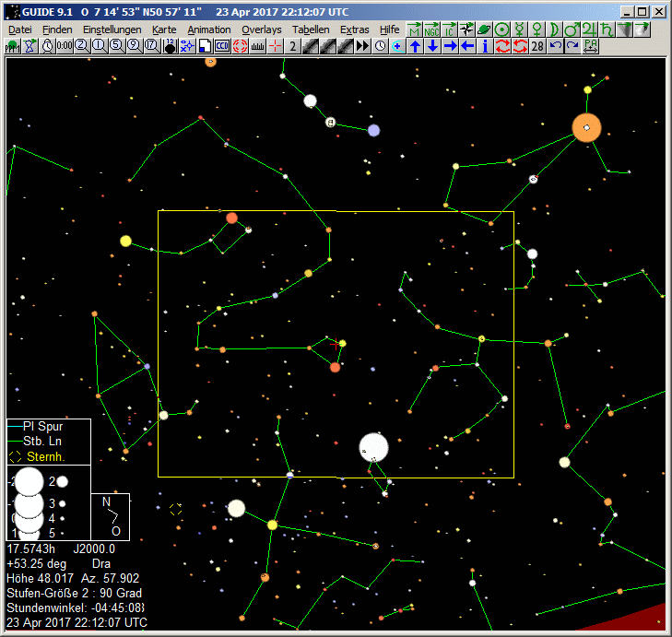Click the blue information 'i' icon

point(486,46)
